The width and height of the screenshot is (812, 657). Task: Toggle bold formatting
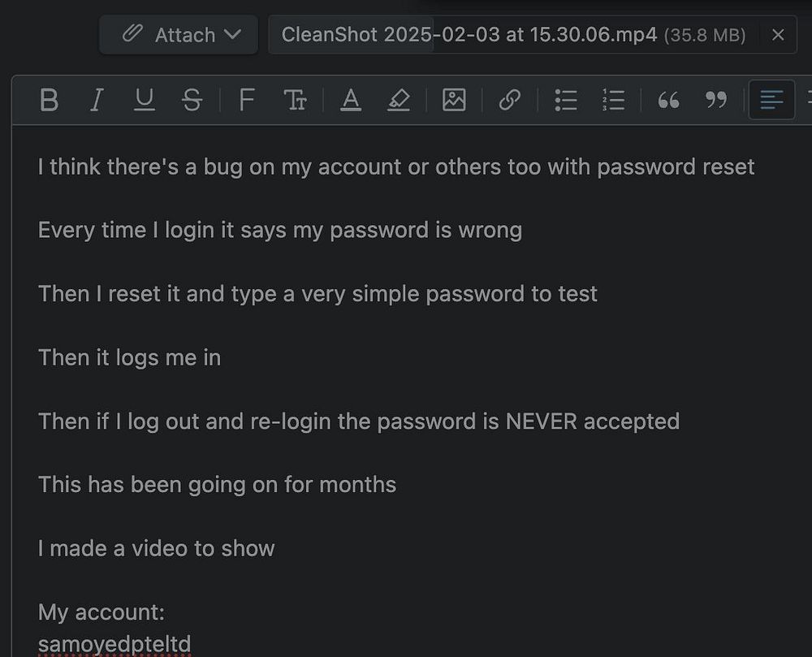[49, 100]
